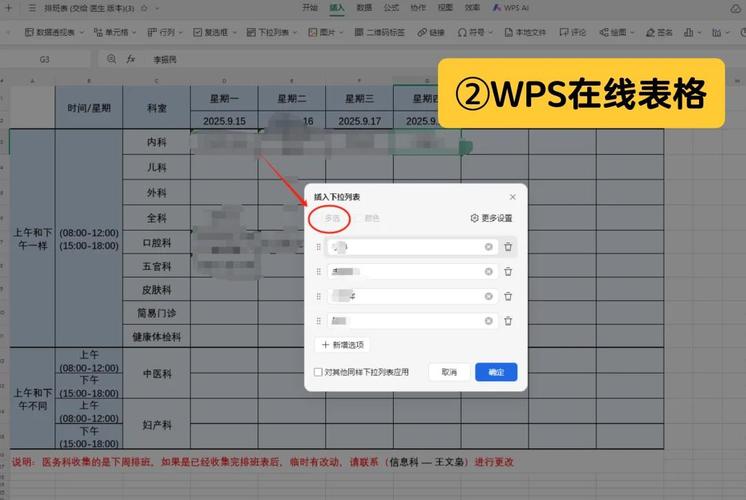The height and width of the screenshot is (500, 746).
Task: Click the 下拉列表 toolbar button
Action: click(268, 32)
